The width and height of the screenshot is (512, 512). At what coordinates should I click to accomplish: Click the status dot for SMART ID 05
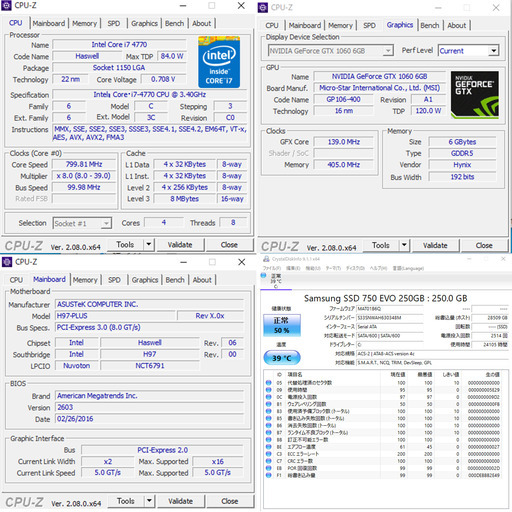(x=269, y=383)
